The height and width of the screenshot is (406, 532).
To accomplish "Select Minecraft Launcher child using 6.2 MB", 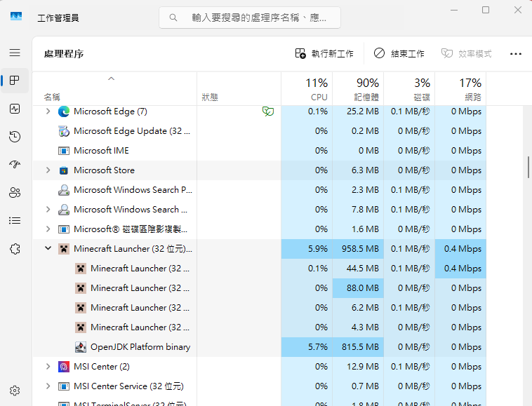I will tap(259, 308).
